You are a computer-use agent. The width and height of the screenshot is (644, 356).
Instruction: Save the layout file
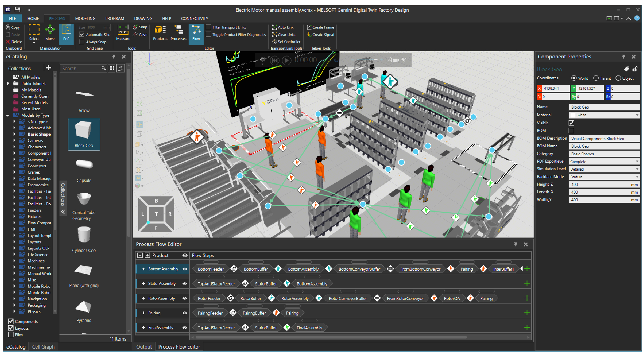tap(17, 10)
